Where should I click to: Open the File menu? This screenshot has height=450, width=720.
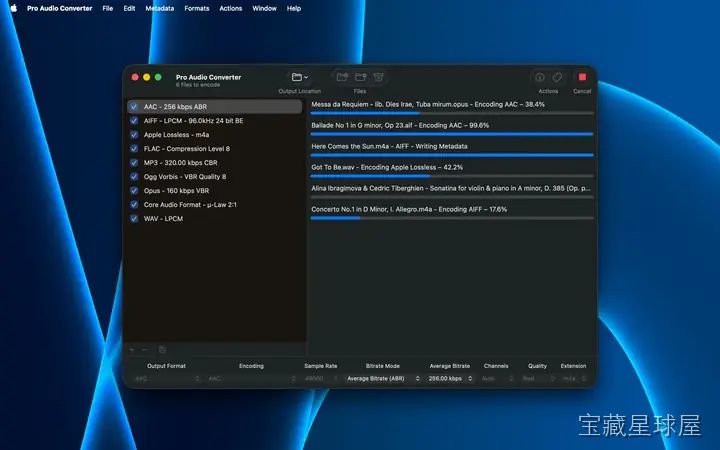pyautogui.click(x=107, y=8)
